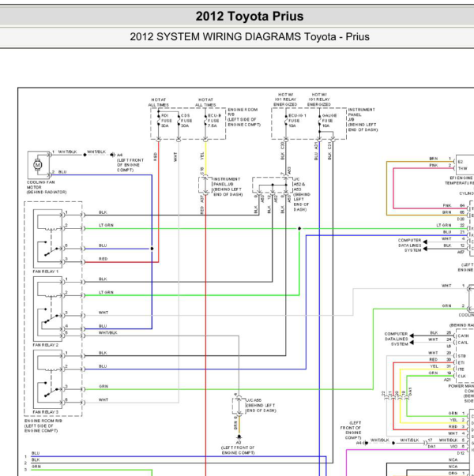This screenshot has height=476, width=474.
Task: Click the 'WHT/BLK' label at Fan Relay 2 pin 5
Action: pos(108,332)
